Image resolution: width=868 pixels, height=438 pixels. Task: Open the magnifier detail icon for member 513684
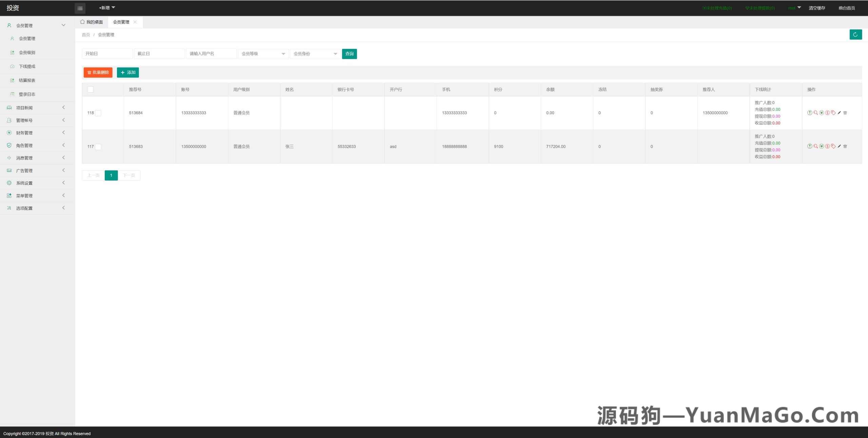point(815,113)
